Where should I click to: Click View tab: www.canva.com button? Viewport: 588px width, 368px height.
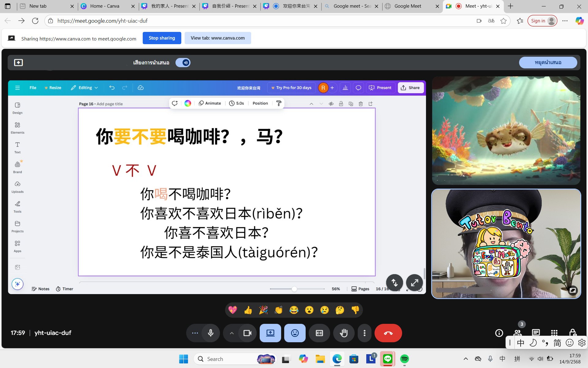217,38
